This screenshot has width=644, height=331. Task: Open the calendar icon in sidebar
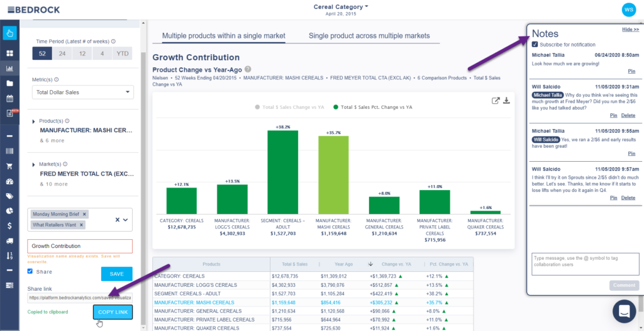tap(9, 99)
